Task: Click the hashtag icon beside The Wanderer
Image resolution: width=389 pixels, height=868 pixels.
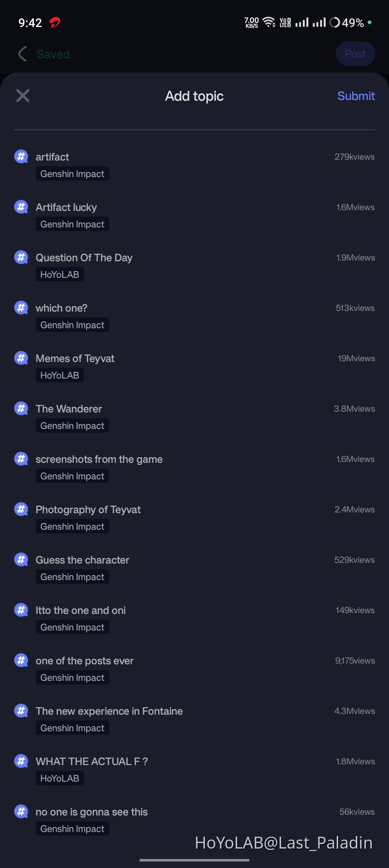Action: (x=21, y=408)
